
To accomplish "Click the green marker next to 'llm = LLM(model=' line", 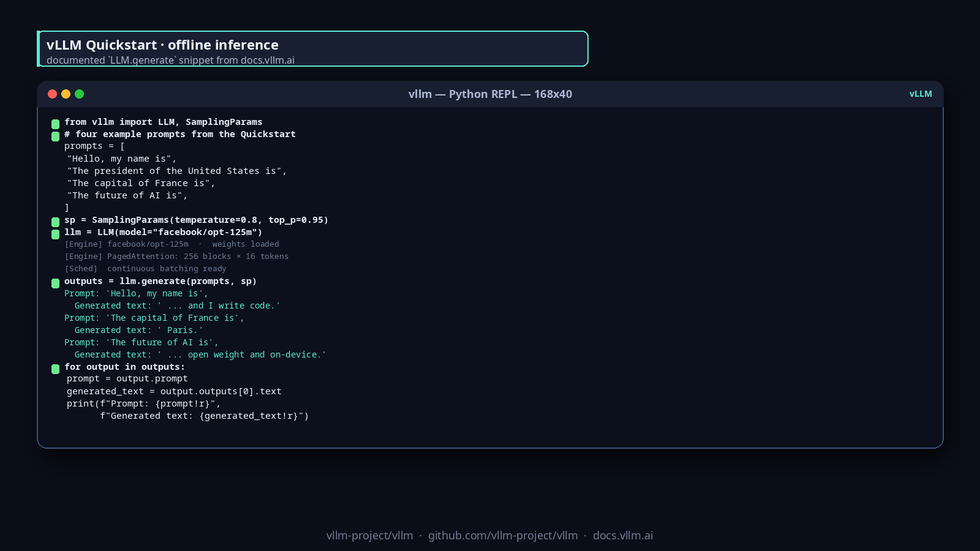I will click(x=55, y=234).
